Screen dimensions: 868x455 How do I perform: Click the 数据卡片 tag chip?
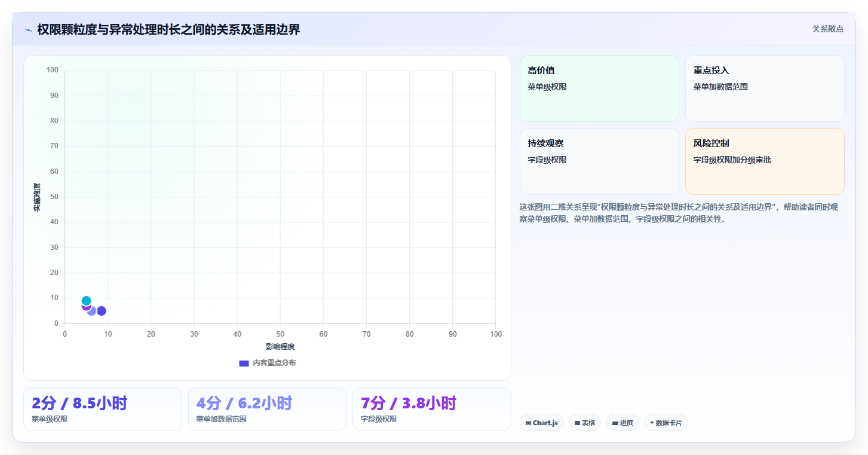666,423
